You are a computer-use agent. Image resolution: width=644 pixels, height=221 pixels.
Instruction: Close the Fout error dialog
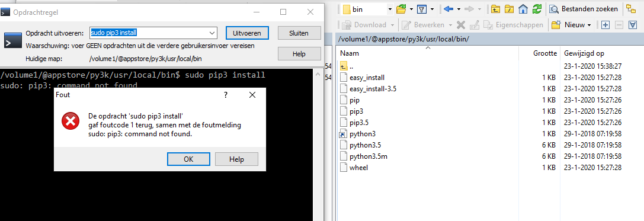(252, 95)
